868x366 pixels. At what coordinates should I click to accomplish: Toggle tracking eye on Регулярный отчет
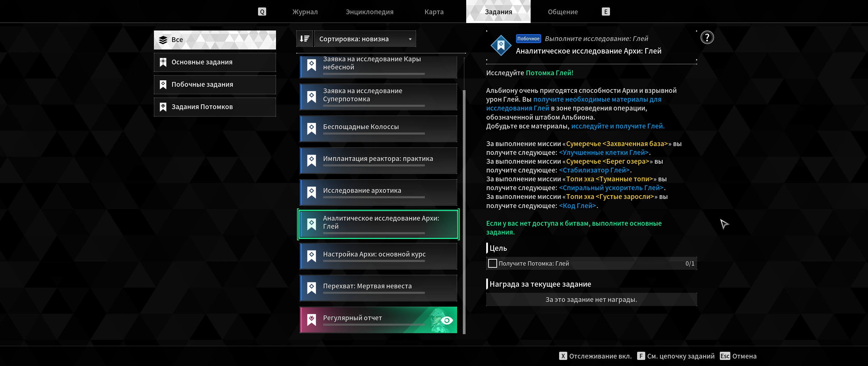(447, 321)
